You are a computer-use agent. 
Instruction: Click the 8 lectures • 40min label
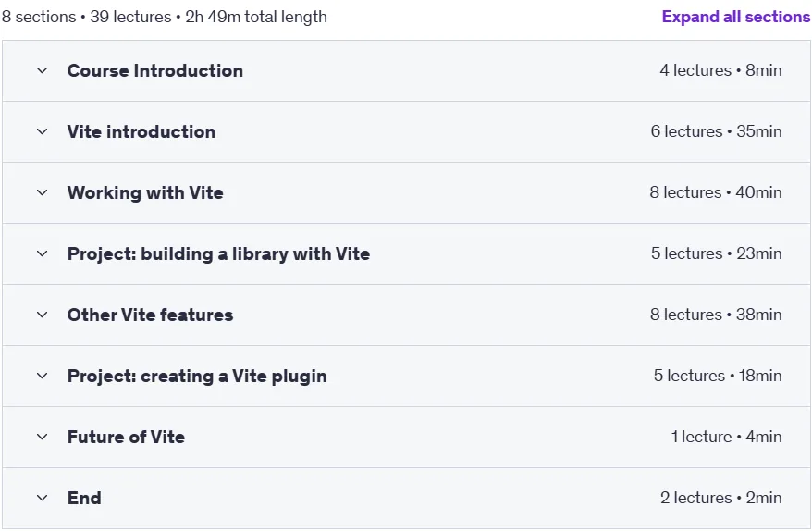pos(716,192)
